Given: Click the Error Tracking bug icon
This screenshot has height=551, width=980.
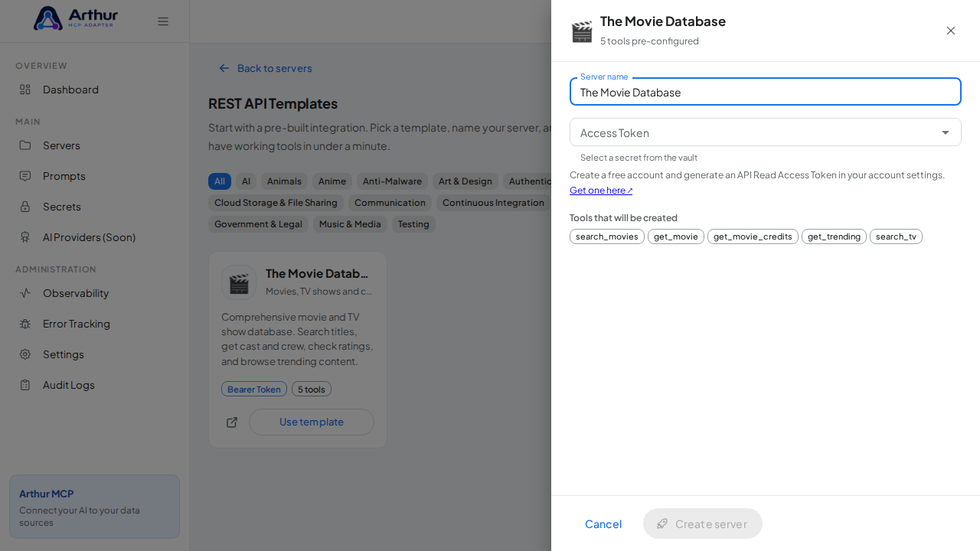Looking at the screenshot, I should coord(25,324).
